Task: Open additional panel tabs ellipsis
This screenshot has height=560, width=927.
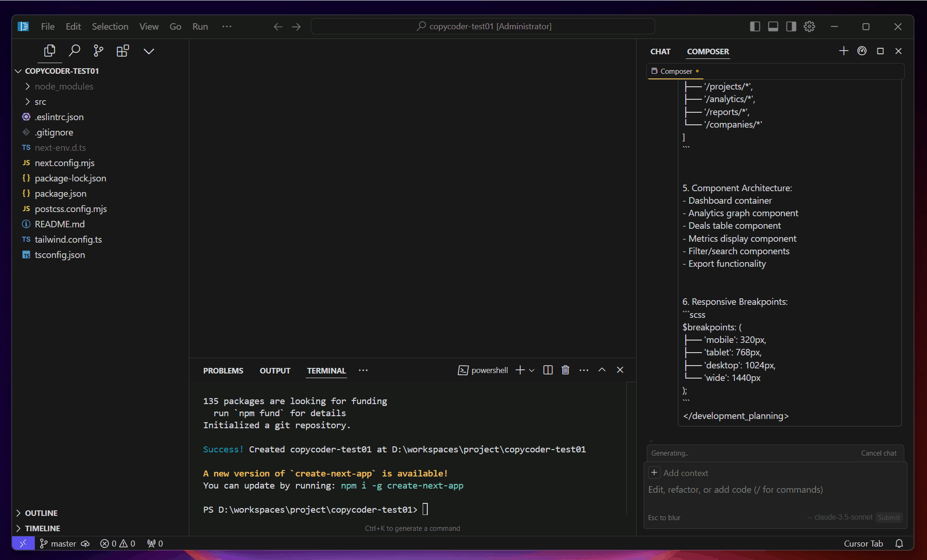Action: click(363, 370)
